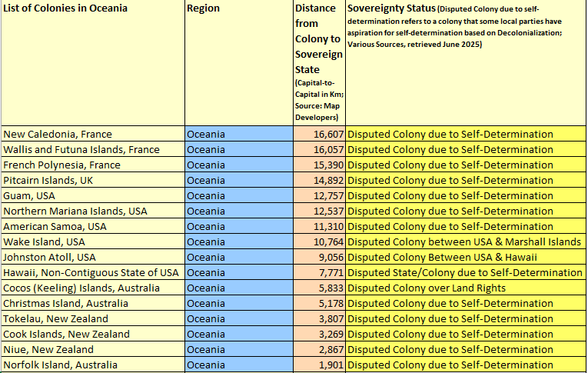Select the 'Pitcairn Islands, UK' cell
588x373 pixels.
coord(93,180)
